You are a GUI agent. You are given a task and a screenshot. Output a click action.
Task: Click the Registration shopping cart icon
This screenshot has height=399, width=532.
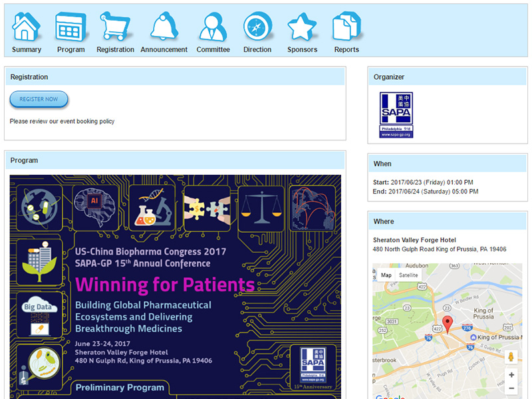(115, 27)
